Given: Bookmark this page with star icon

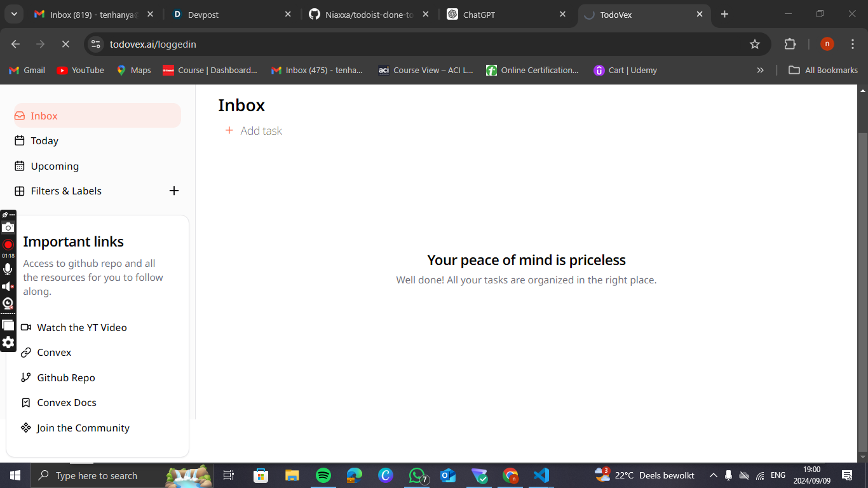Looking at the screenshot, I should tap(755, 44).
